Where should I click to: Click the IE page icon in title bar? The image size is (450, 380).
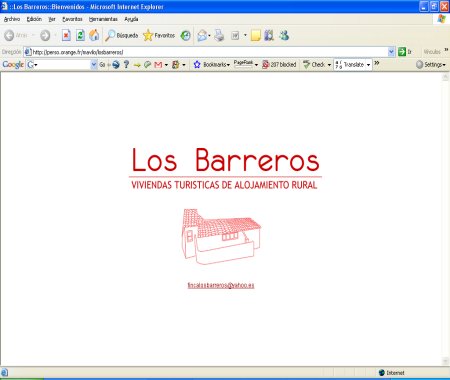coord(5,6)
